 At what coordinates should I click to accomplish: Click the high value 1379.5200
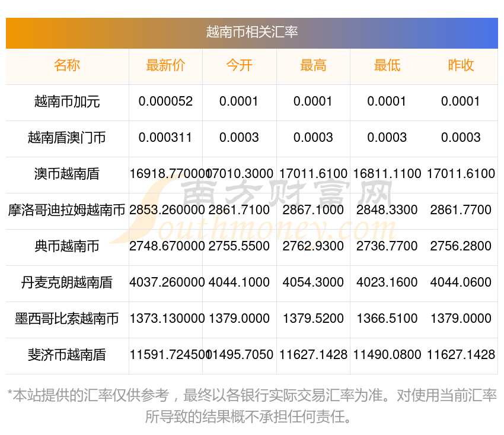click(313, 319)
